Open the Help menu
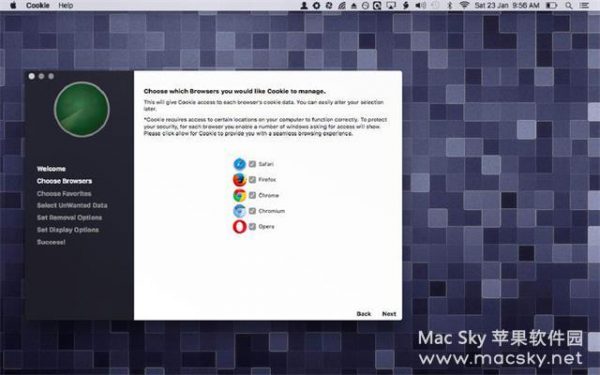Image resolution: width=600 pixels, height=375 pixels. click(x=65, y=5)
